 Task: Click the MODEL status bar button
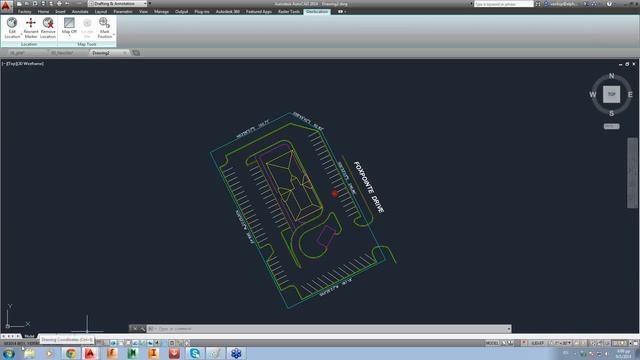click(492, 343)
